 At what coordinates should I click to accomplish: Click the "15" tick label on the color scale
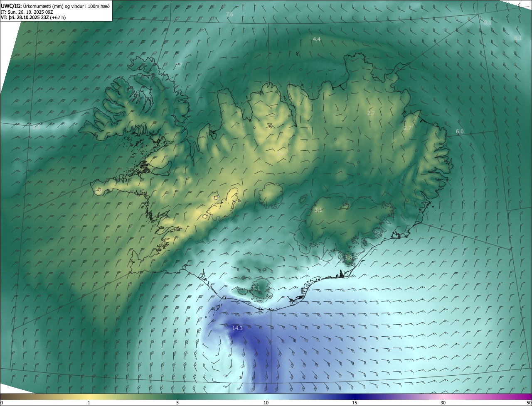click(x=355, y=403)
